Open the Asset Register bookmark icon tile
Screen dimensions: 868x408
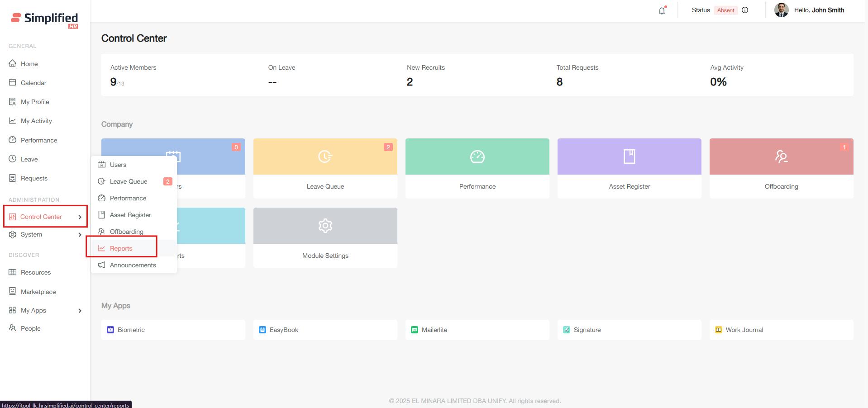[629, 157]
